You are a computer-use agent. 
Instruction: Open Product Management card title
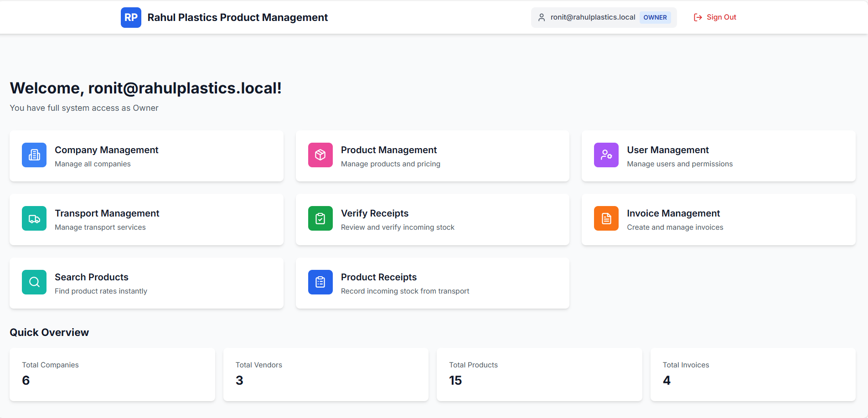click(x=388, y=150)
